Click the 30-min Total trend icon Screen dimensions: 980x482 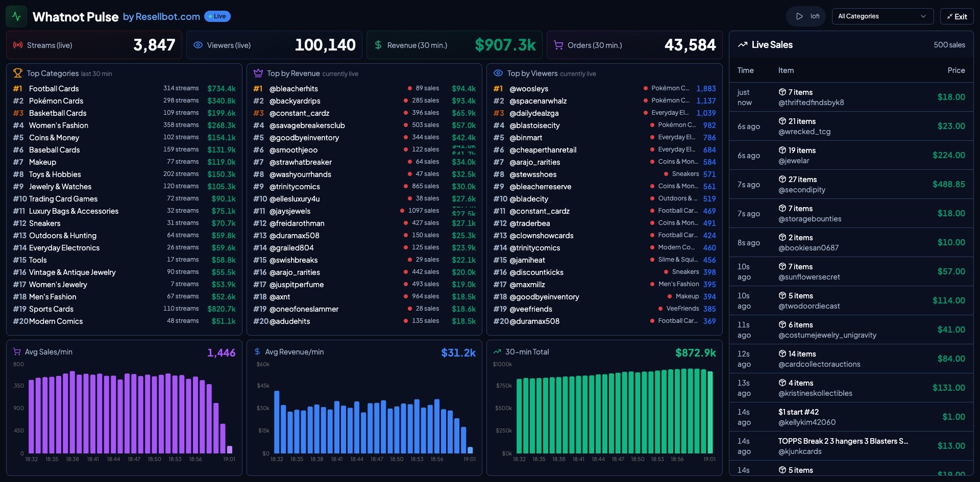point(497,351)
